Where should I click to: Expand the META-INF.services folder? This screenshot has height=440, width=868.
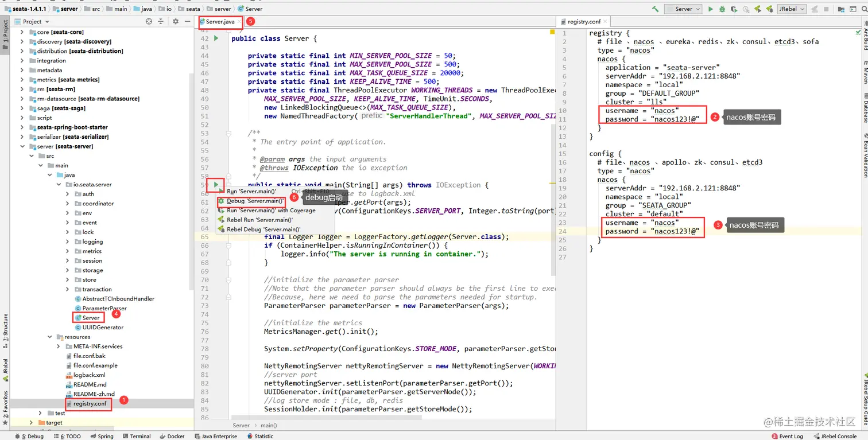point(59,346)
